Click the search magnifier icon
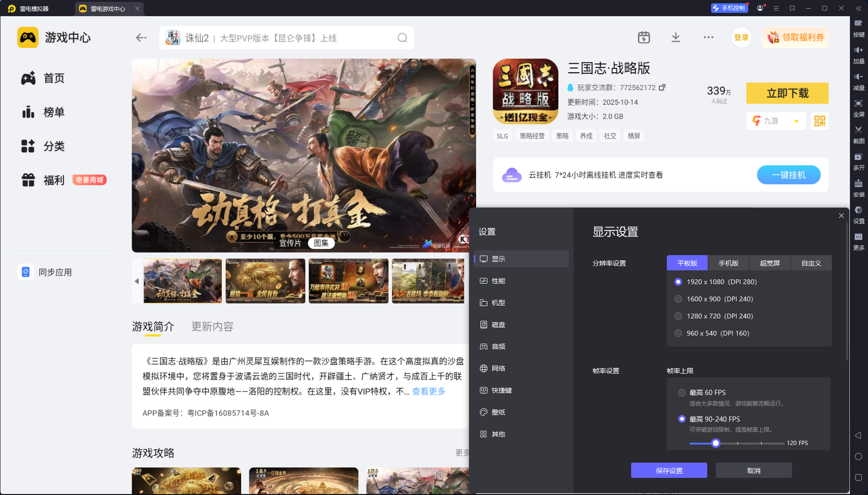Image resolution: width=868 pixels, height=495 pixels. (402, 38)
